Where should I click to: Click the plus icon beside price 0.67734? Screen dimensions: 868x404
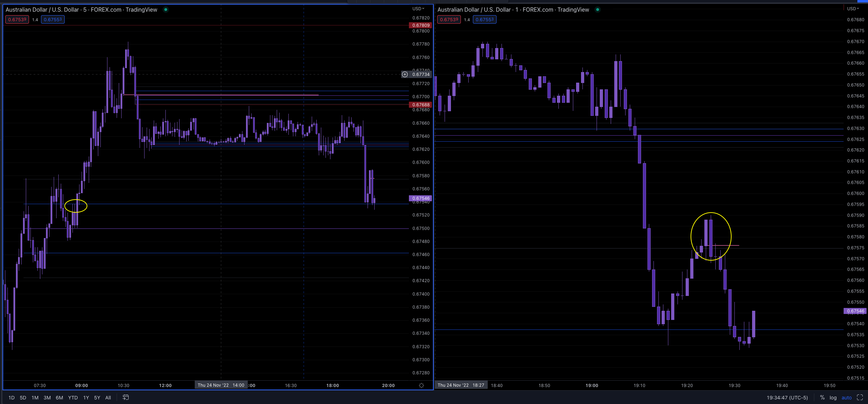click(x=405, y=75)
